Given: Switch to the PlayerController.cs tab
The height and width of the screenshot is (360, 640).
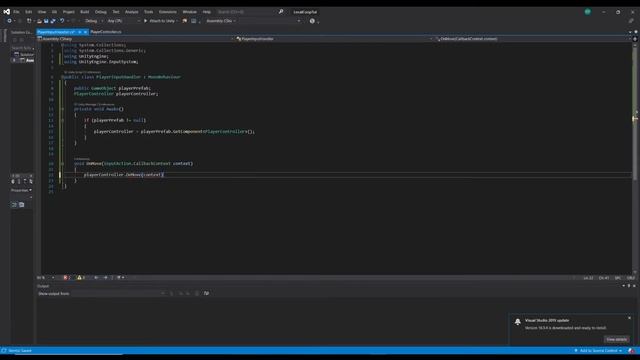Looking at the screenshot, I should pos(106,32).
